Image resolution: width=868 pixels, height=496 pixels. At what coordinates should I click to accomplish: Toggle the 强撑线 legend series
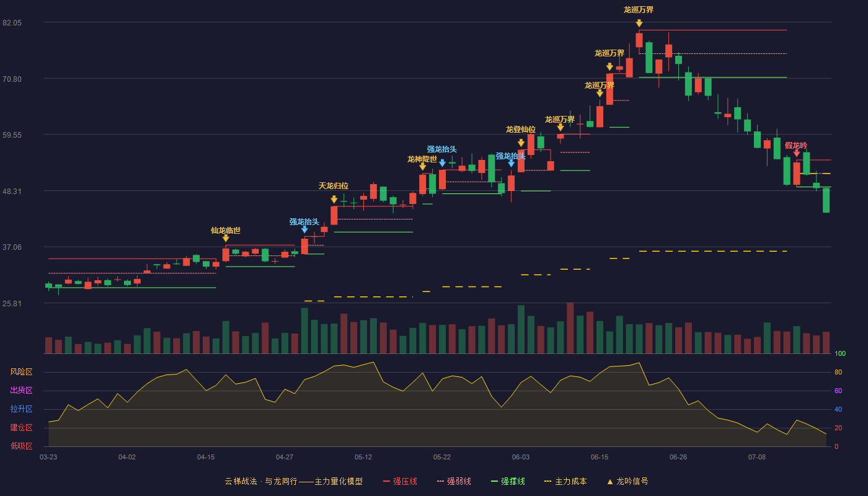pos(508,481)
